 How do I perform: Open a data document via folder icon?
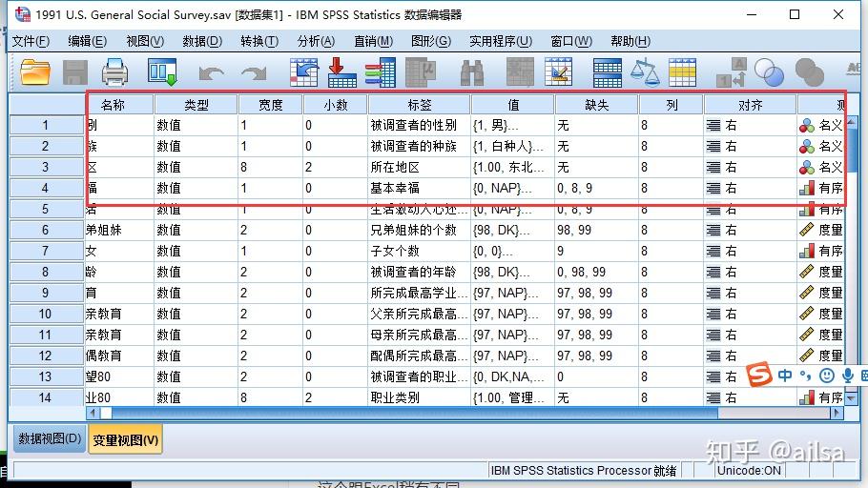[35, 72]
